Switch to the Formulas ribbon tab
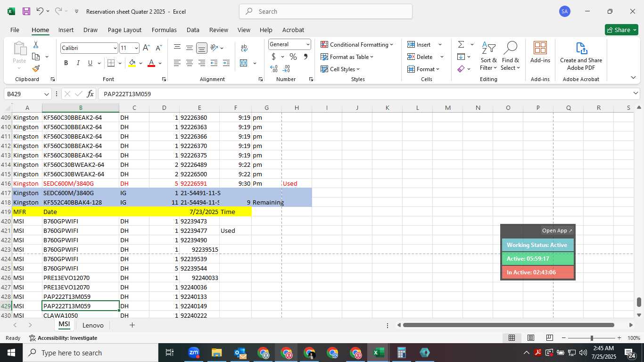This screenshot has height=362, width=644. click(x=164, y=30)
